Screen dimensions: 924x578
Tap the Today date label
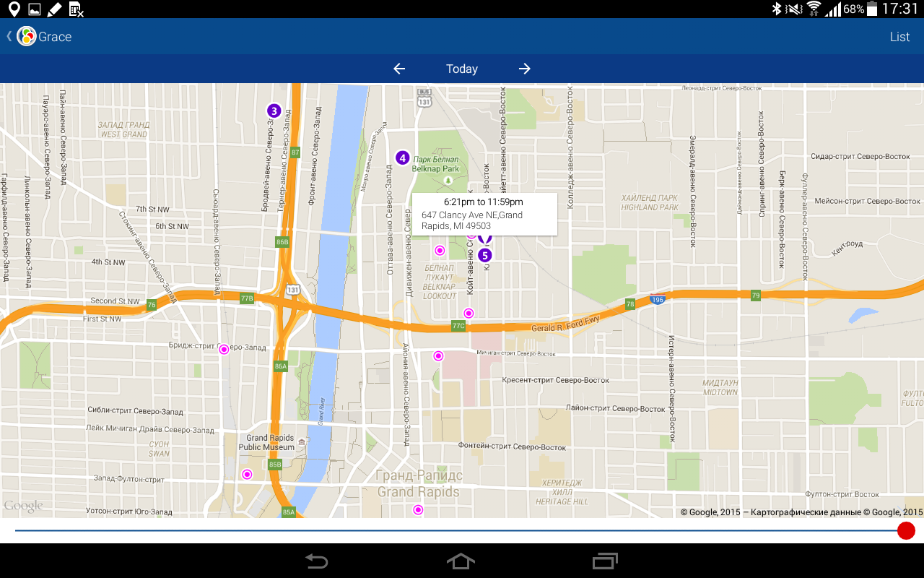point(462,69)
